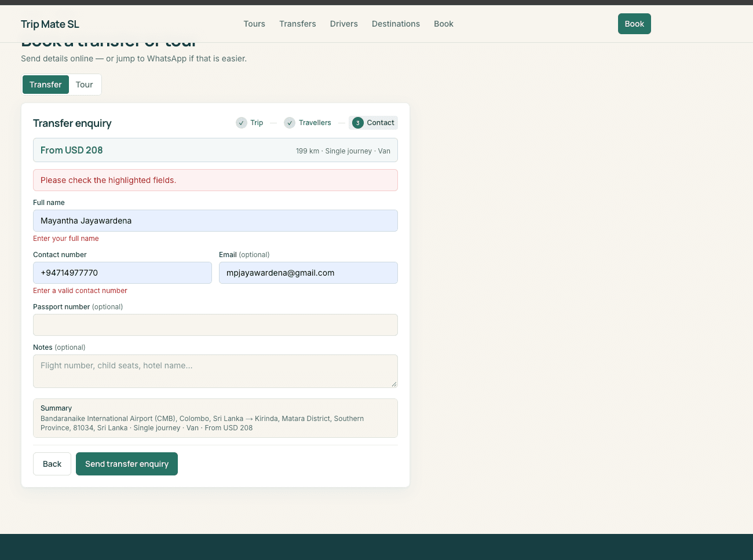Click the 'Please check the highlighted fields.' alert
The image size is (753, 560).
coord(215,180)
